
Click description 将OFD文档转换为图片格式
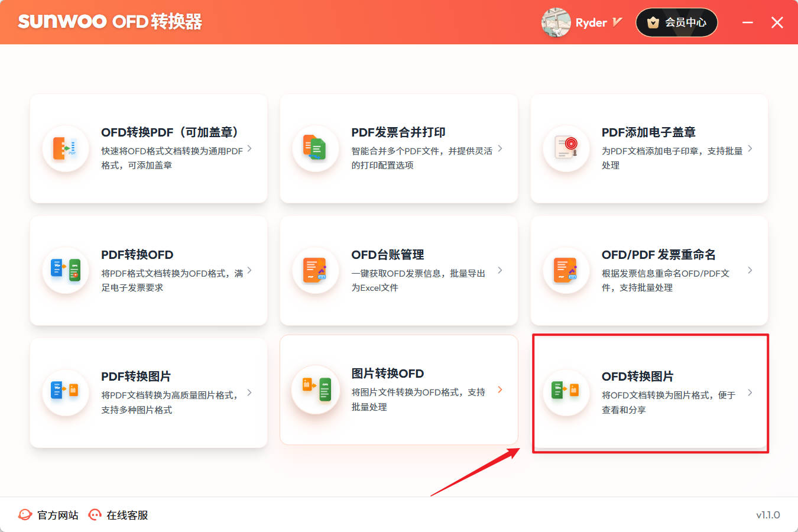(x=669, y=402)
